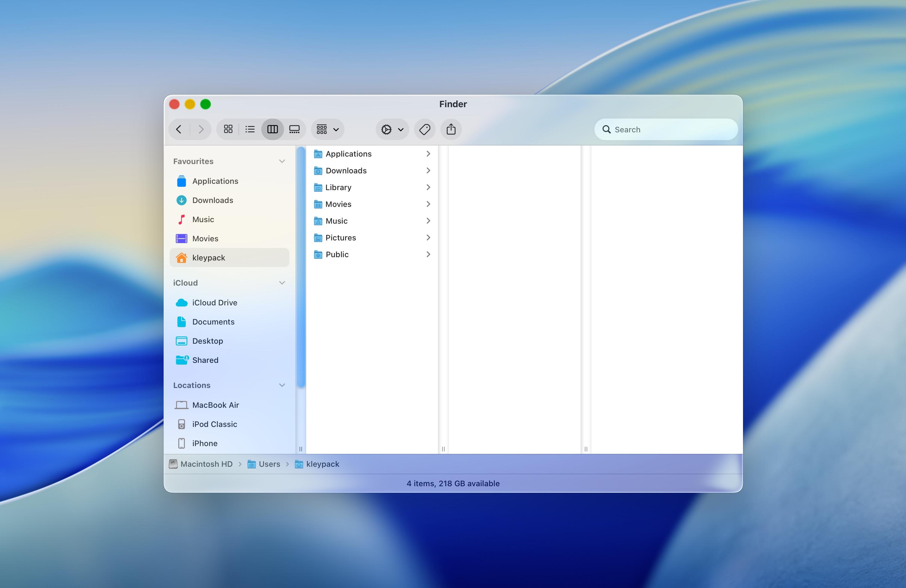Open iCloud Drive in the sidebar
Screen dimensions: 906x588
tap(229, 302)
